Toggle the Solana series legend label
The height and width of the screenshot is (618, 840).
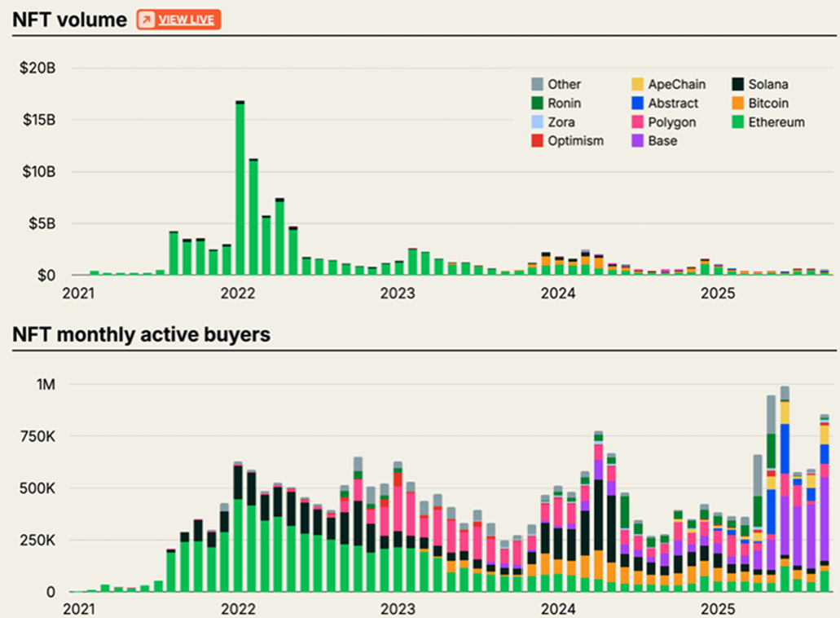pyautogui.click(x=767, y=84)
